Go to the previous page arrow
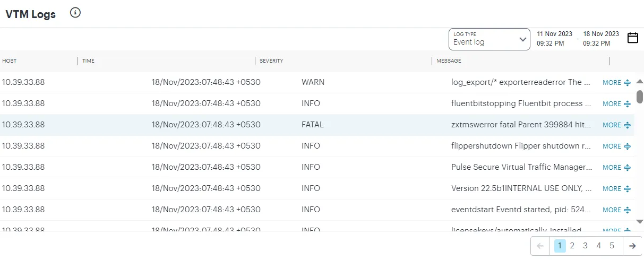 tap(540, 246)
